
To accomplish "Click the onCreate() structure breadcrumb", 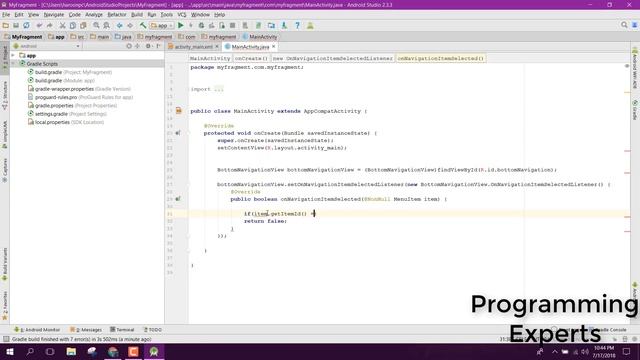I will (x=251, y=58).
